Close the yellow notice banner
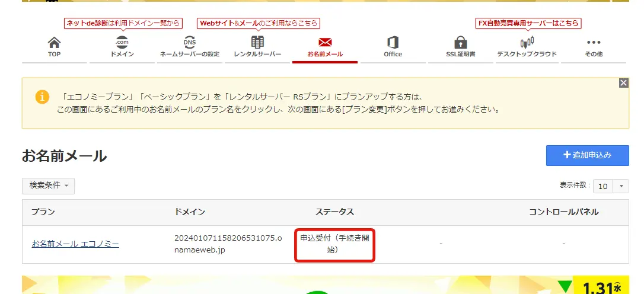 click(x=623, y=83)
